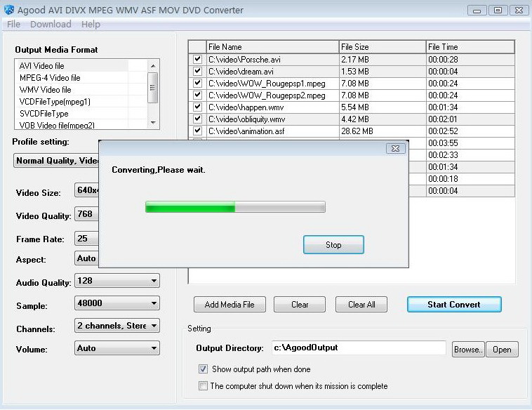
Task: Open the Help menu
Action: [x=91, y=24]
